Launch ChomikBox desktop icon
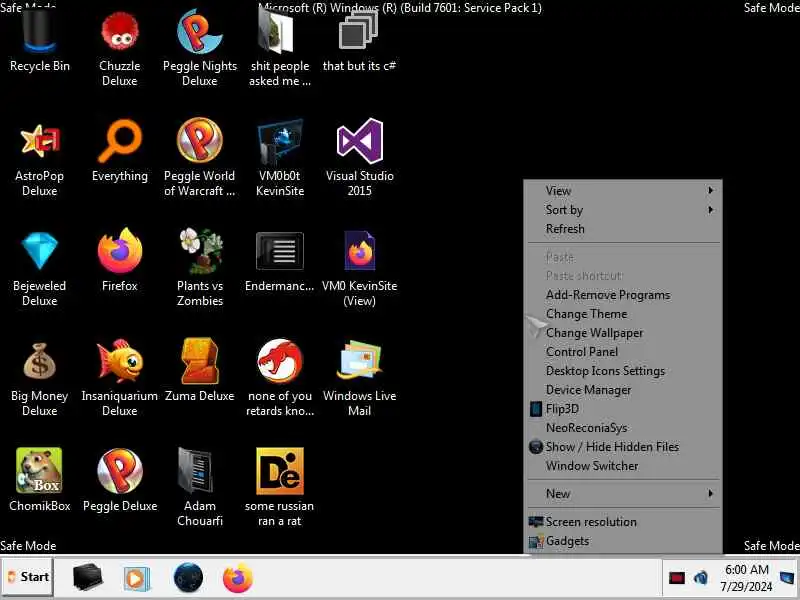The height and width of the screenshot is (600, 800). pyautogui.click(x=39, y=480)
